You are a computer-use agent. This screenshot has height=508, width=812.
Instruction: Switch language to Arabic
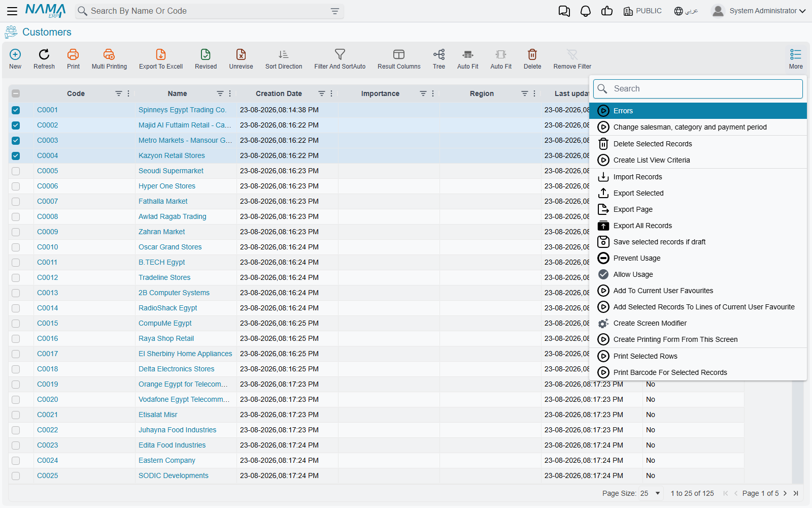coord(686,11)
